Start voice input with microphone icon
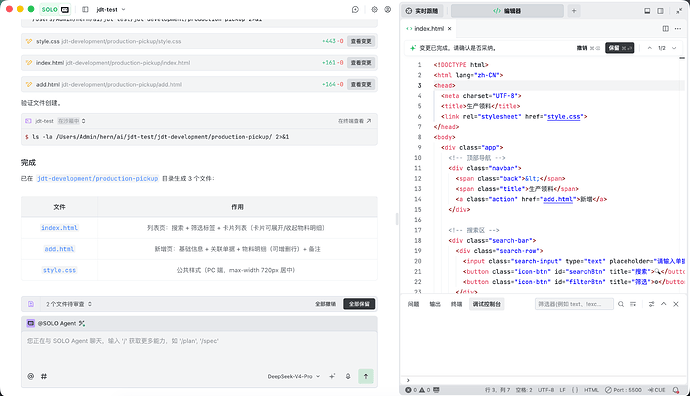690x396 pixels. coord(348,376)
